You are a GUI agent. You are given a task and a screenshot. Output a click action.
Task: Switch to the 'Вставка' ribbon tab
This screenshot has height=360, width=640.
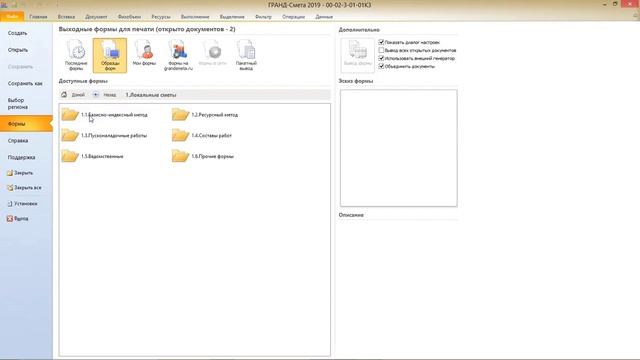pos(66,17)
